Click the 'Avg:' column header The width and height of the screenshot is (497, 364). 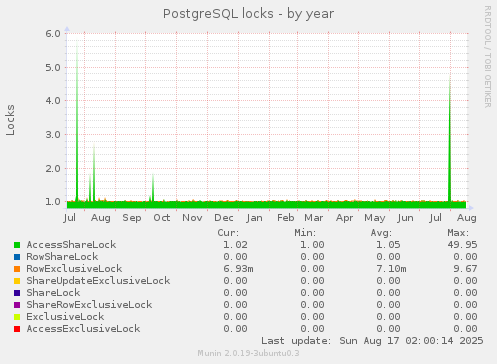click(x=381, y=233)
